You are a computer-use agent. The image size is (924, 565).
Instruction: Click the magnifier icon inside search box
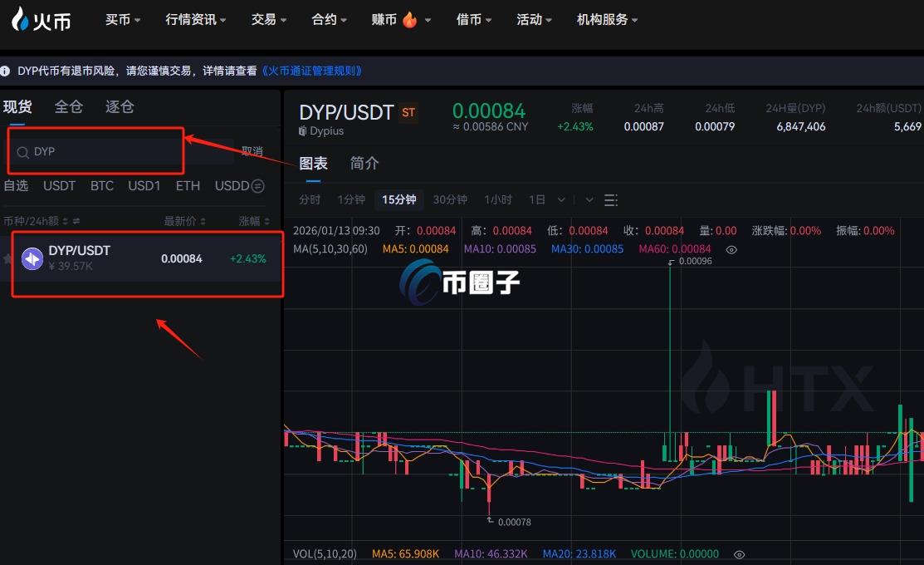coord(22,151)
